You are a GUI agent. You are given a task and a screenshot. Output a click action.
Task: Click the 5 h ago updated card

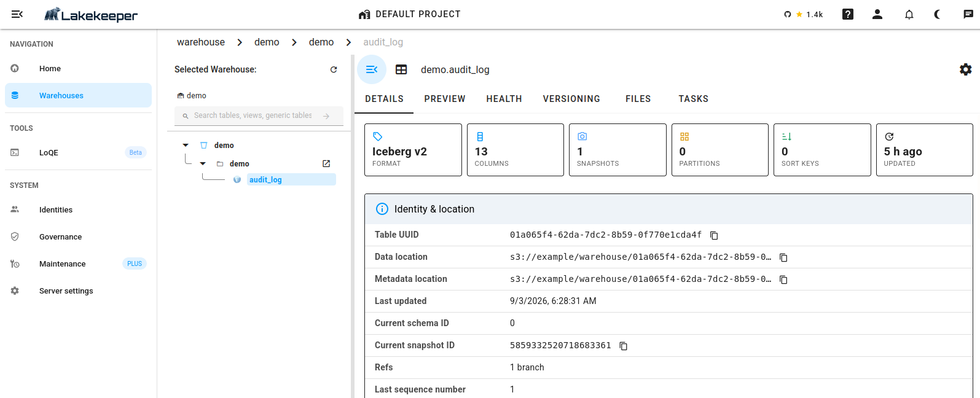(925, 150)
